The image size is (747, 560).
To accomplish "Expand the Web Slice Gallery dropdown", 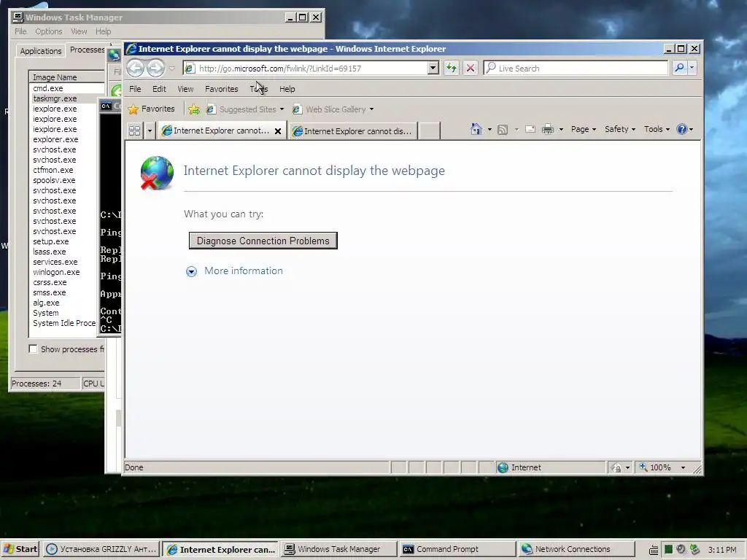I will pos(371,109).
